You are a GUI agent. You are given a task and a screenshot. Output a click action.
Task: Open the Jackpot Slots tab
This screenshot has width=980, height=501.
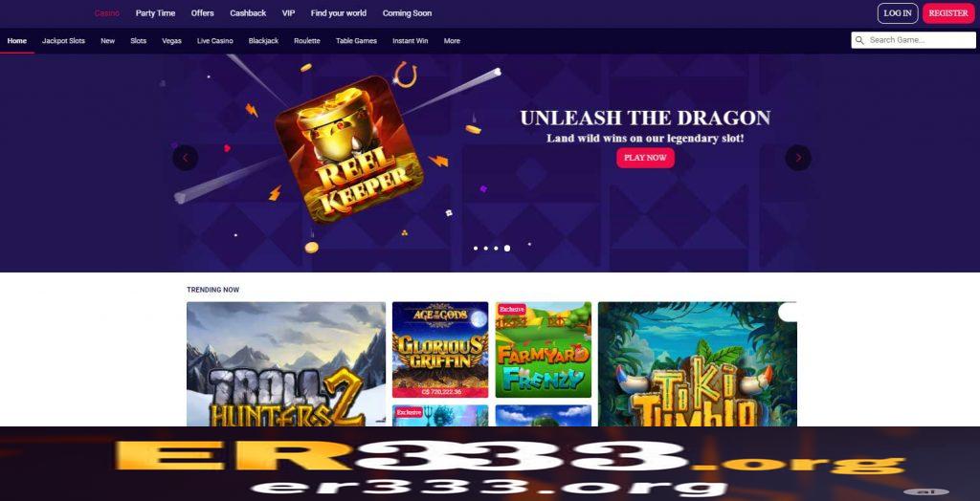63,41
